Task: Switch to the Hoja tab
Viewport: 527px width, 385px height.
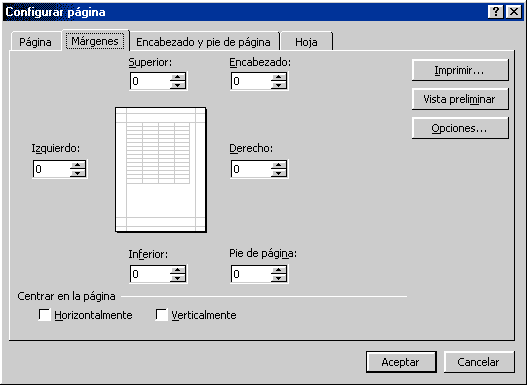Action: (x=306, y=42)
